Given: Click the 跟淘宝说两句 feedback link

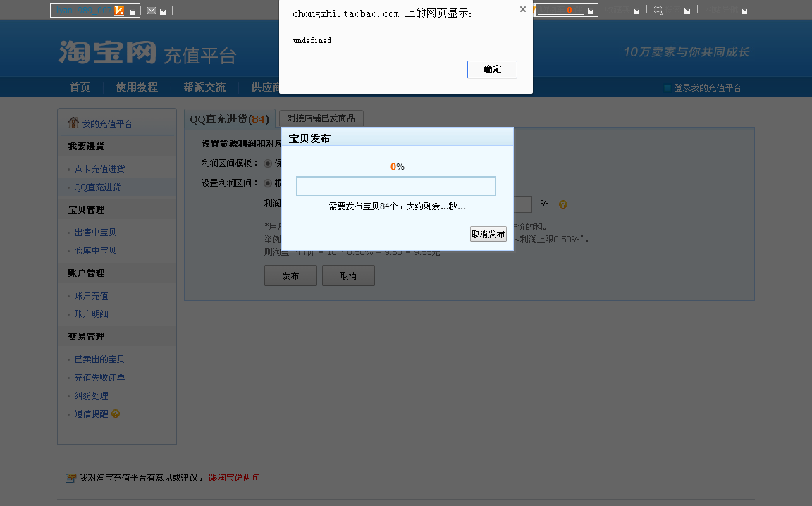Looking at the screenshot, I should 234,478.
